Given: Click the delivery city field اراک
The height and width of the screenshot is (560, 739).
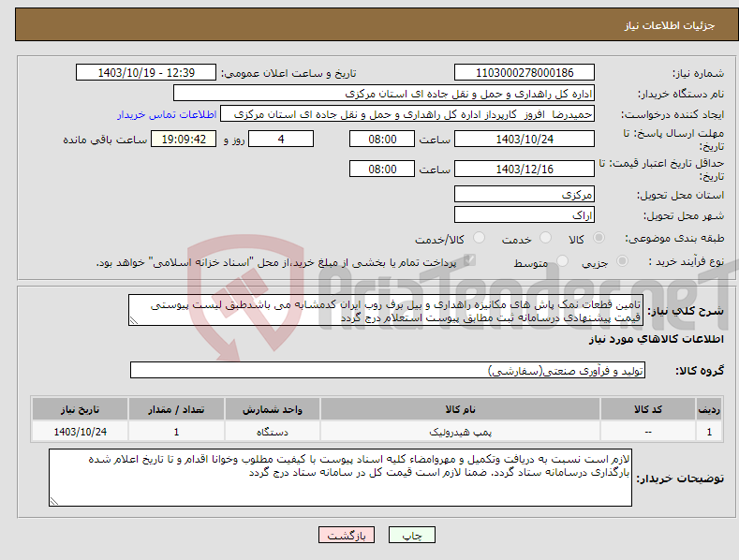Looking at the screenshot, I should tap(525, 215).
